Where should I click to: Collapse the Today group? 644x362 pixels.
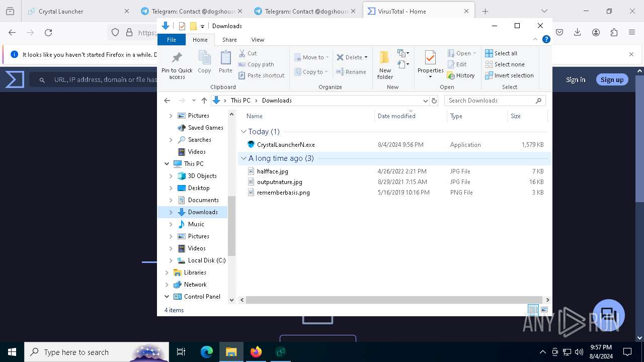click(244, 132)
